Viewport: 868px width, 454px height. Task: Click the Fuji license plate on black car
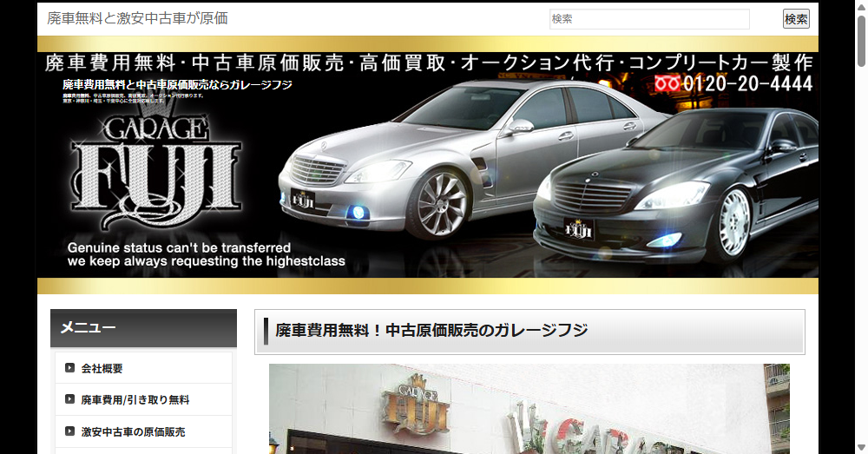click(x=579, y=230)
